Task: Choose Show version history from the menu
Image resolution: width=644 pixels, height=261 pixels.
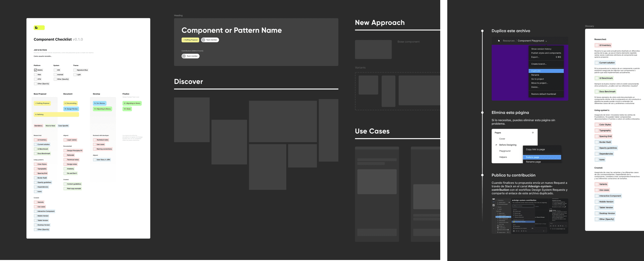Action: click(x=541, y=49)
